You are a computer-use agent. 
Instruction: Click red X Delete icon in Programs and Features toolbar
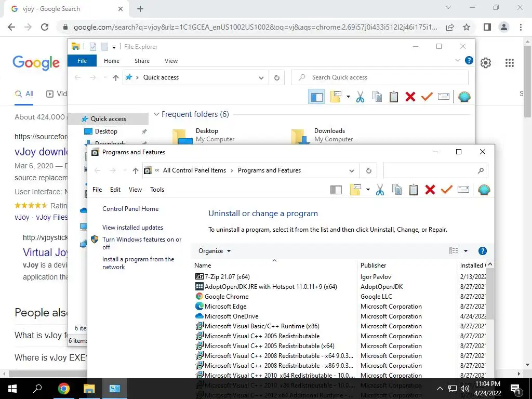point(430,190)
